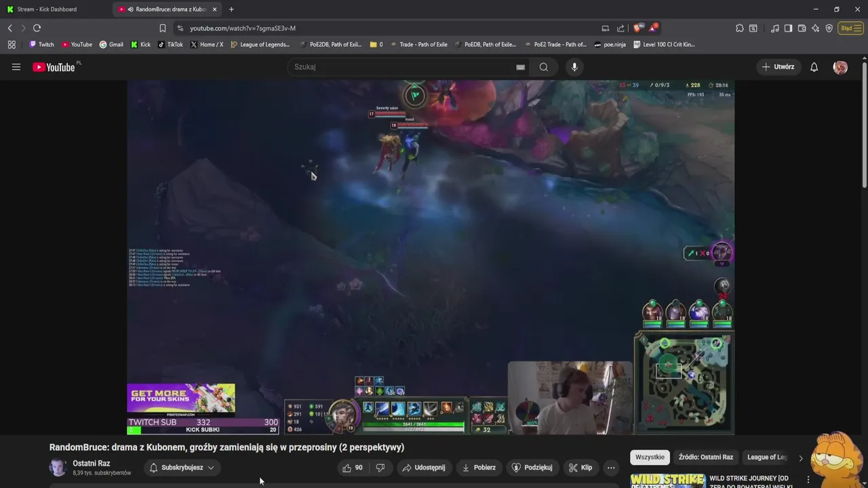Go to YouTube home via logo
Screen dimensions: 868x488
[54, 67]
